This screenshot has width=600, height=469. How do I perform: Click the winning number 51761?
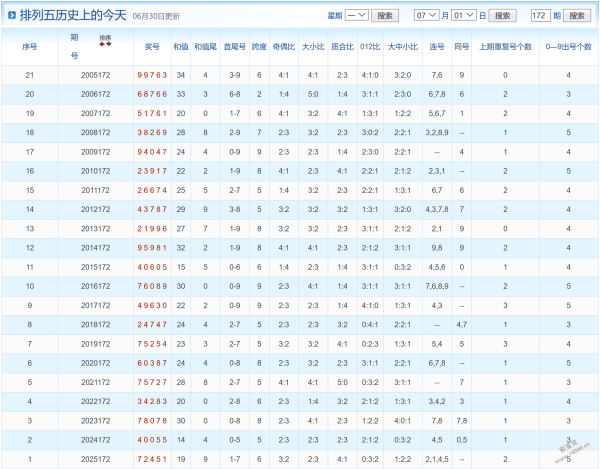click(152, 113)
